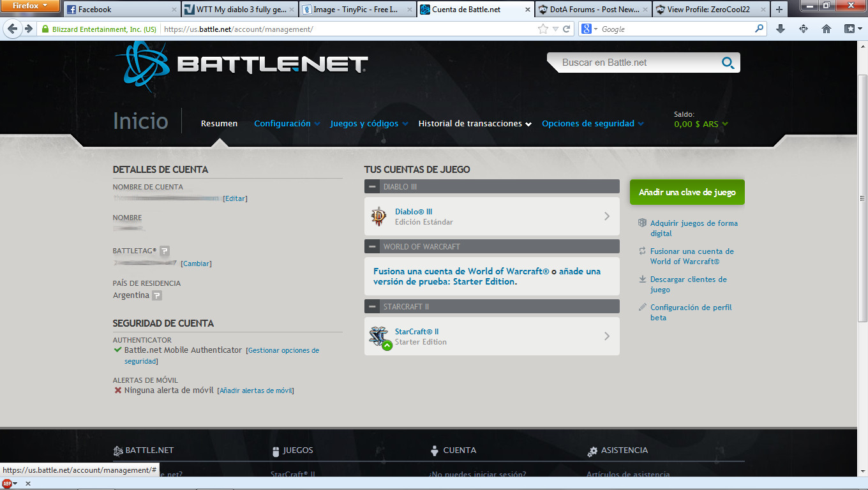Open Fusionar una cuenta de World of Warcraft link
Image resolution: width=868 pixels, height=490 pixels.
point(692,256)
